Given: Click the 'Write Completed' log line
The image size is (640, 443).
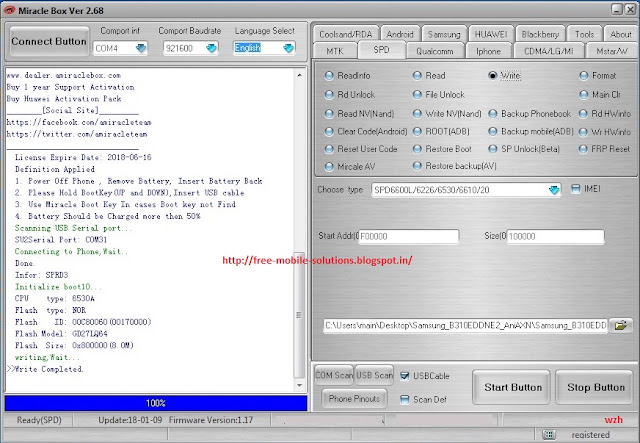Looking at the screenshot, I should [49, 369].
